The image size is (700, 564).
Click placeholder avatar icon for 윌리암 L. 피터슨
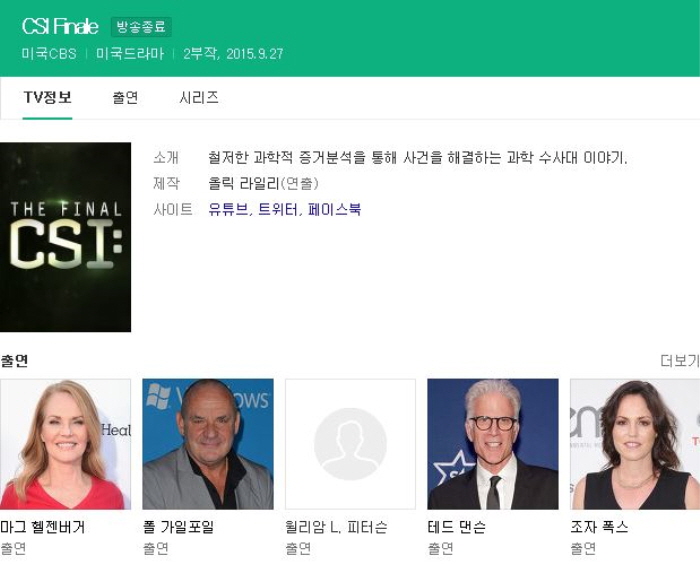tap(350, 444)
